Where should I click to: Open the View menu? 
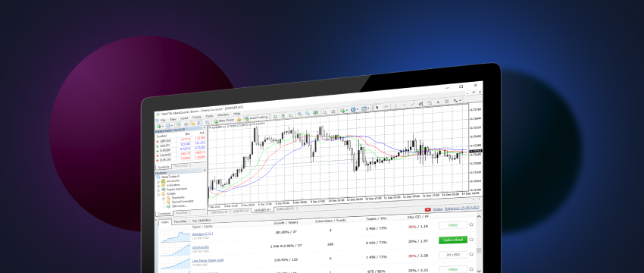(173, 119)
